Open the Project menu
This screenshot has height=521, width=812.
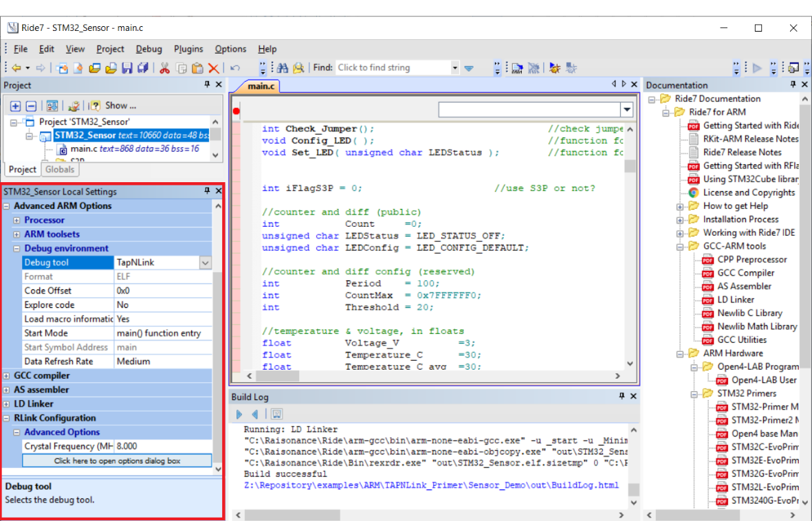(110, 49)
